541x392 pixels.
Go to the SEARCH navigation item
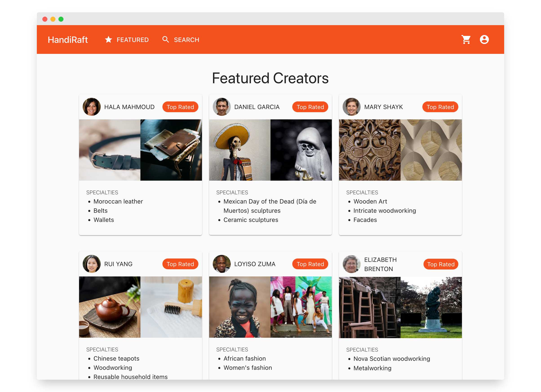click(186, 40)
